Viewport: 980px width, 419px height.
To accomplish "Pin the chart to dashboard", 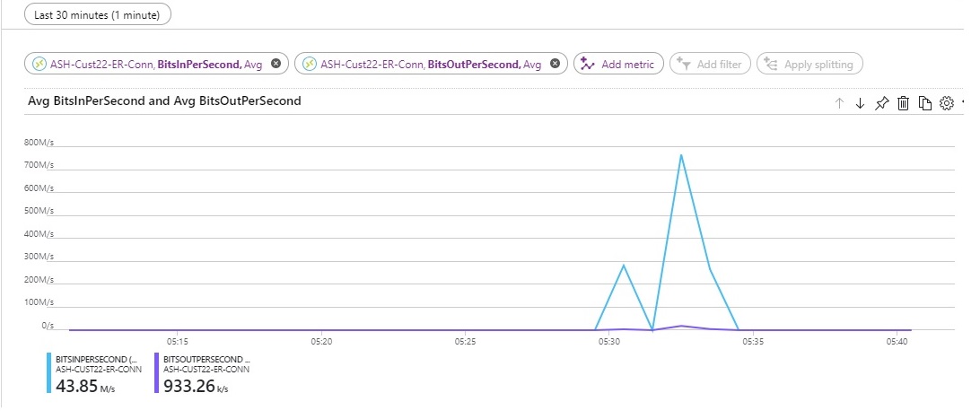I will (881, 103).
